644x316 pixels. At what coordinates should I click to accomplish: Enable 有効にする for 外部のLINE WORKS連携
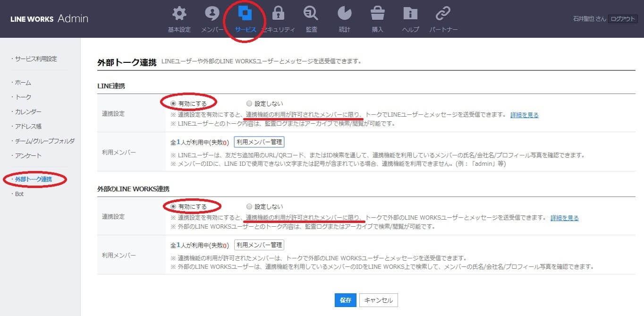[x=173, y=206]
